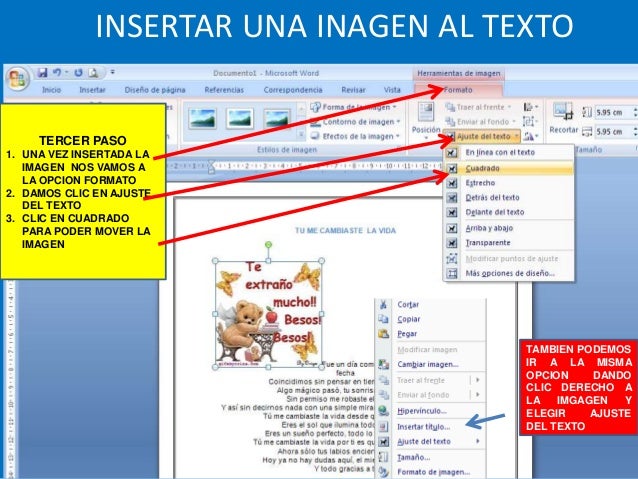Select the Formato tab under Herramientas de imagen

458,90
